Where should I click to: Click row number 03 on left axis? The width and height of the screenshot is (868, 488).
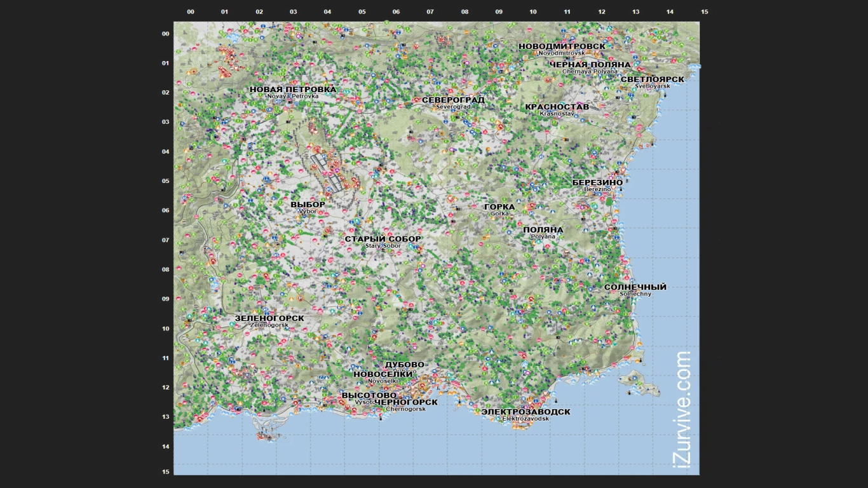(165, 122)
